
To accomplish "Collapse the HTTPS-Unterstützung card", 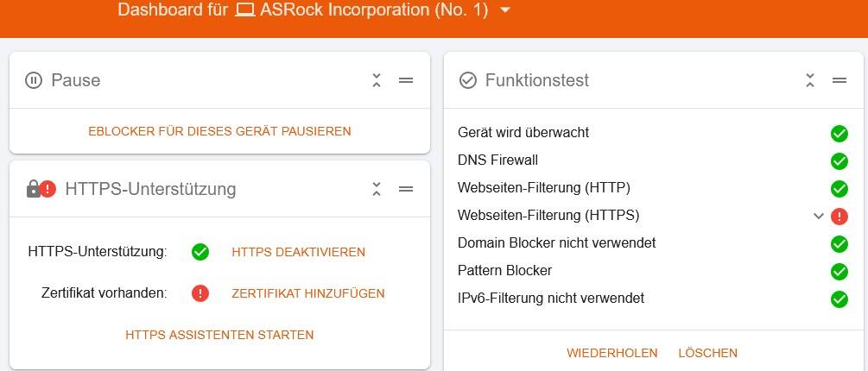I will (x=377, y=189).
